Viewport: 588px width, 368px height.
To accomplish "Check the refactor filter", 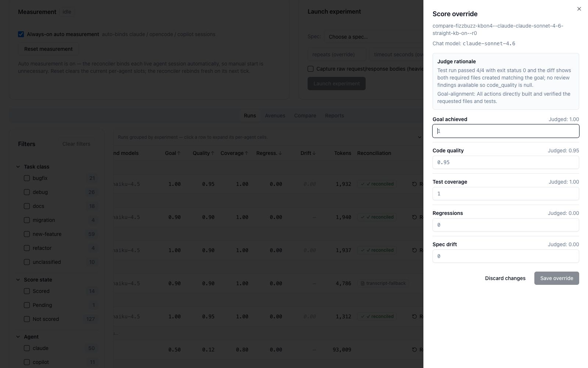I will (27, 248).
